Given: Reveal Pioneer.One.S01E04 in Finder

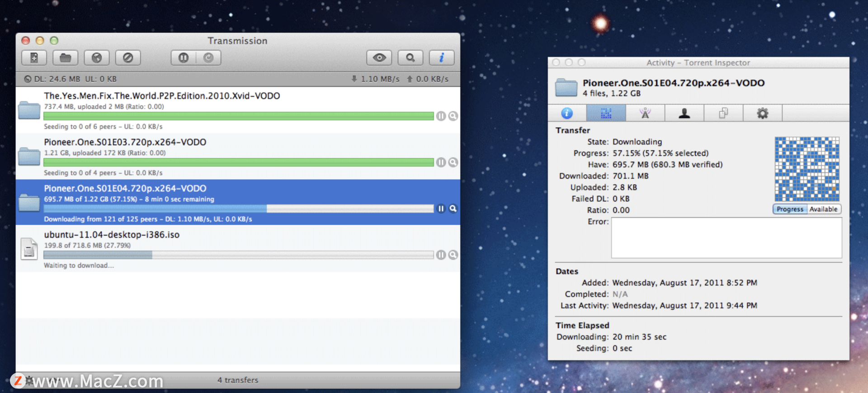Looking at the screenshot, I should pyautogui.click(x=453, y=208).
